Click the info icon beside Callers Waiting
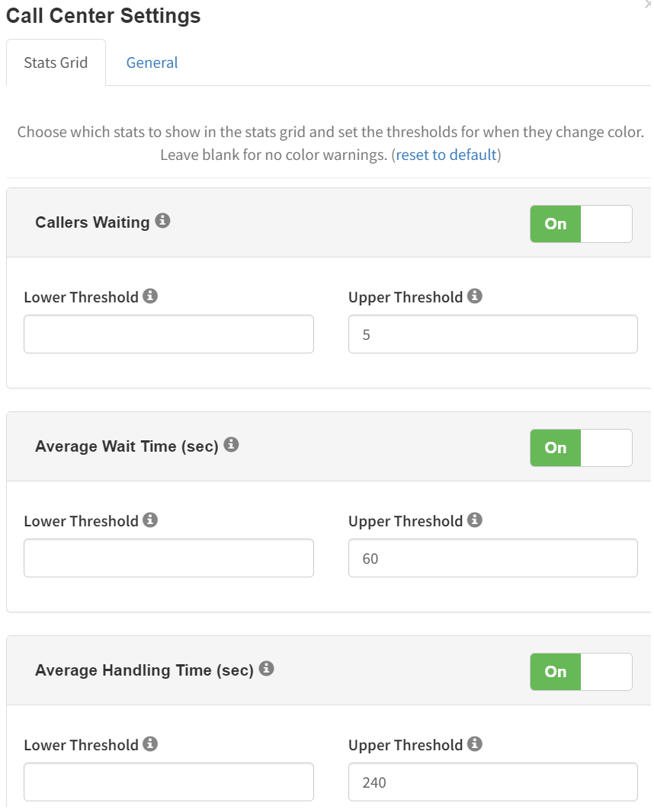 pyautogui.click(x=162, y=221)
